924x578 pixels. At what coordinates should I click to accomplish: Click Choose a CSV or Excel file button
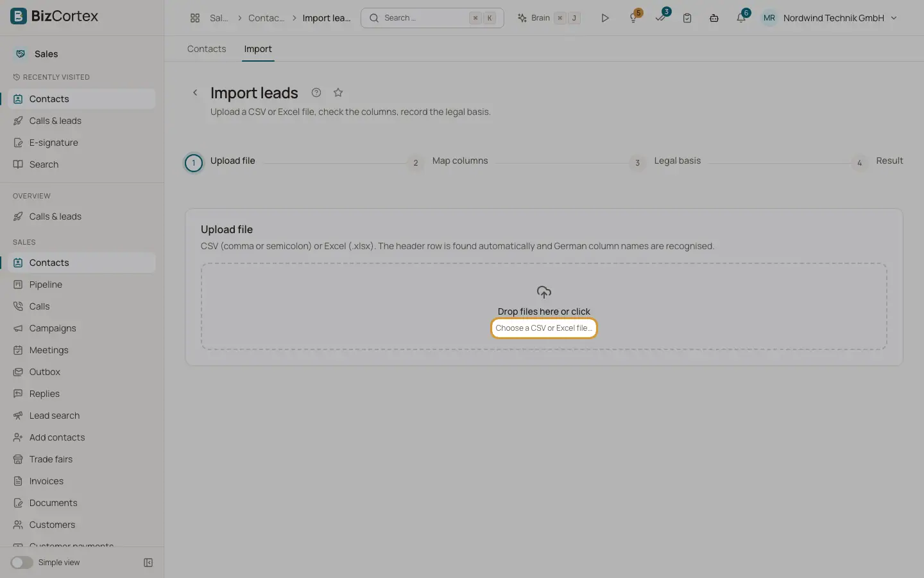point(544,328)
